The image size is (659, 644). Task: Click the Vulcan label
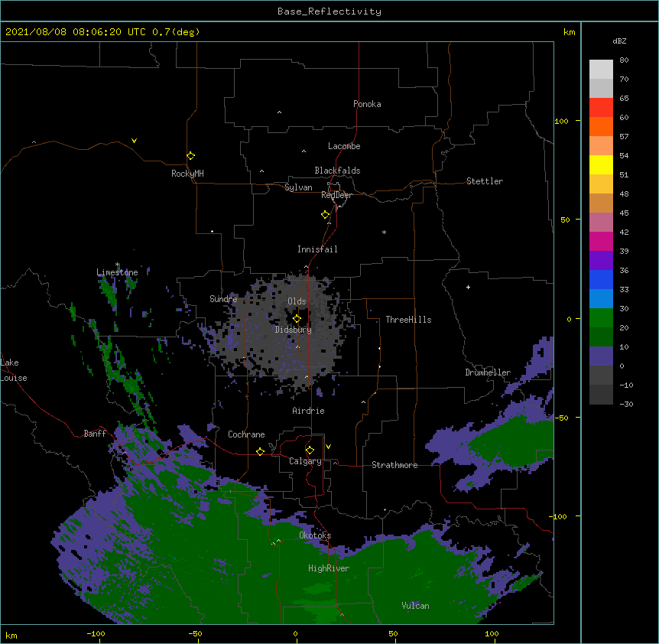415,606
